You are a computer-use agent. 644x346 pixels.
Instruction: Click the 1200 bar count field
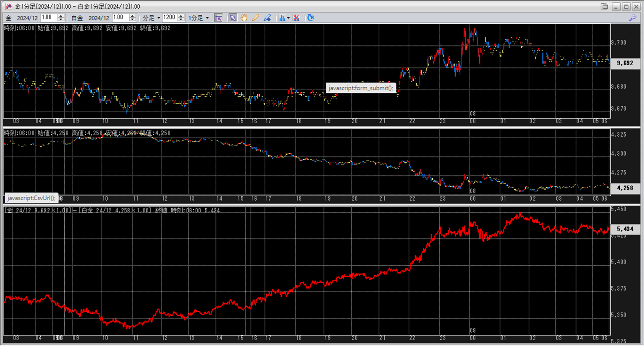click(169, 18)
